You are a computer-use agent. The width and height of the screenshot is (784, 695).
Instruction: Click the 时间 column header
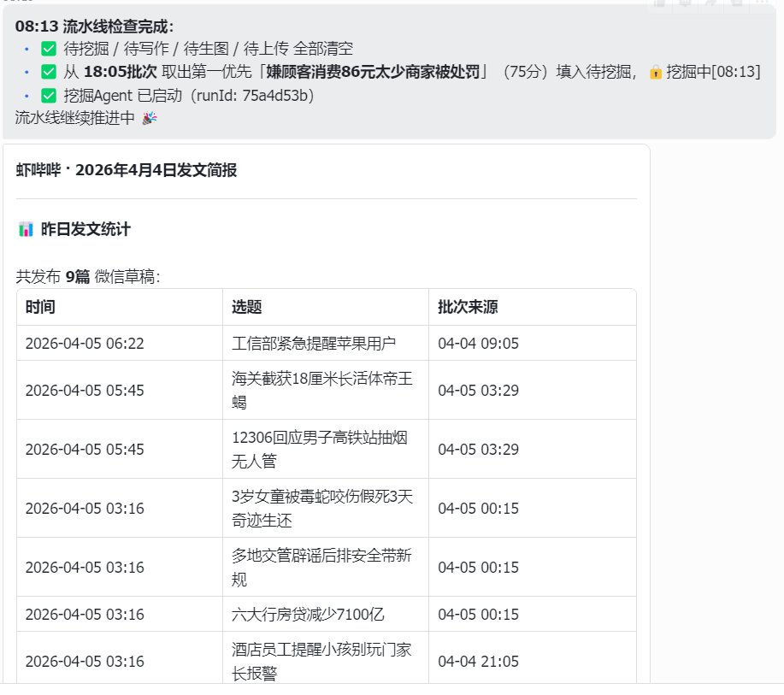(39, 307)
